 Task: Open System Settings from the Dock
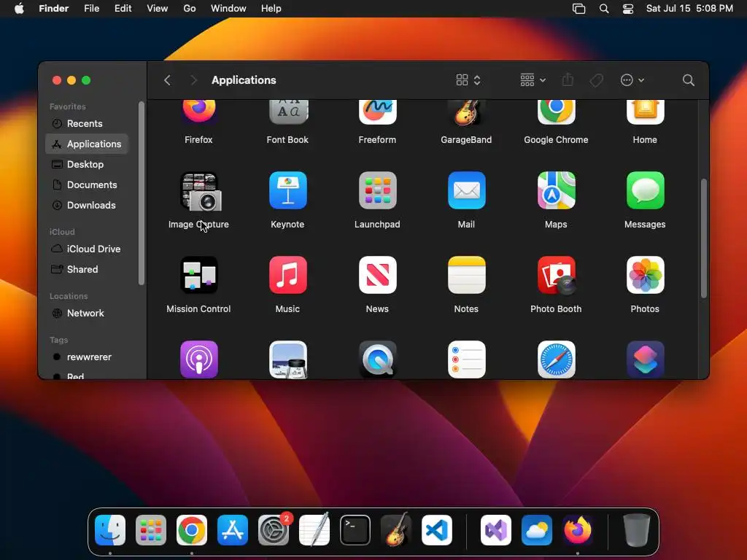coord(274,530)
